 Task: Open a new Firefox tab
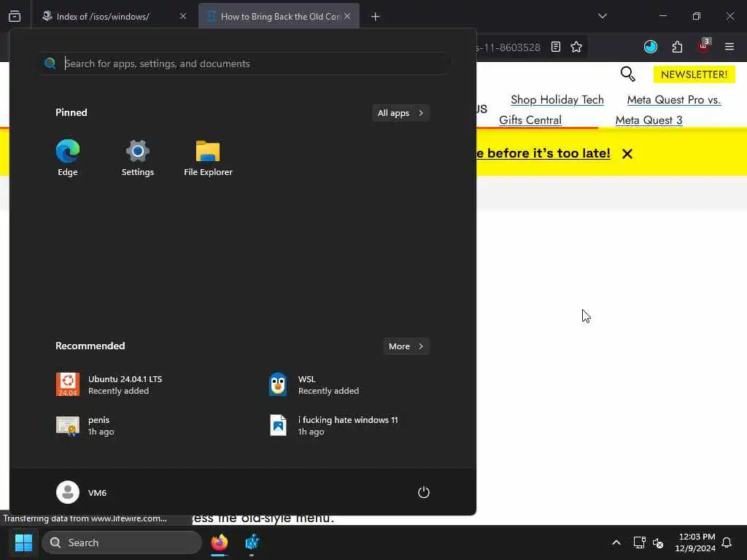(376, 17)
